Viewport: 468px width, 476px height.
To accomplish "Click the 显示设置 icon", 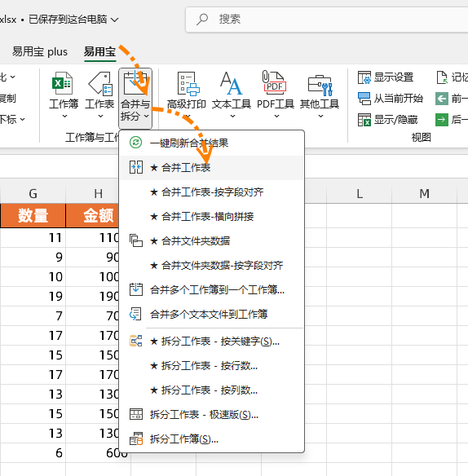I will coord(364,77).
